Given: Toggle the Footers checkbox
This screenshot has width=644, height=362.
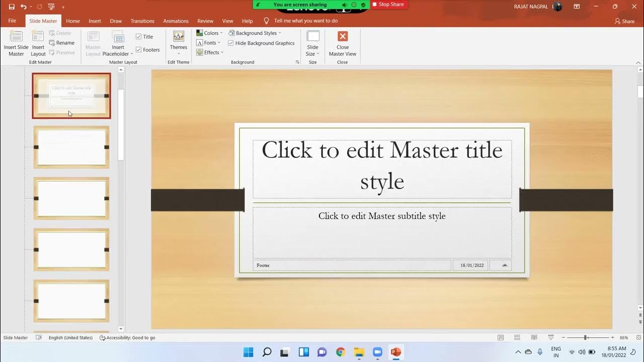Looking at the screenshot, I should point(138,50).
